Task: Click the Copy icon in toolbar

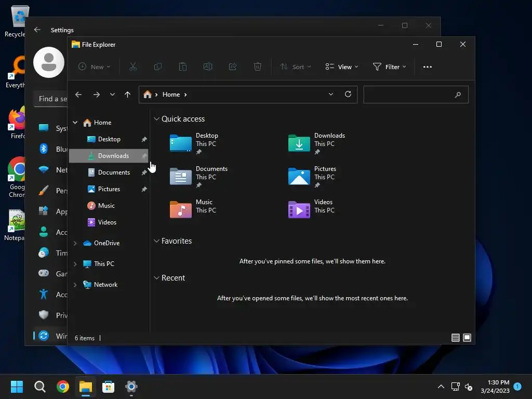Action: point(158,67)
